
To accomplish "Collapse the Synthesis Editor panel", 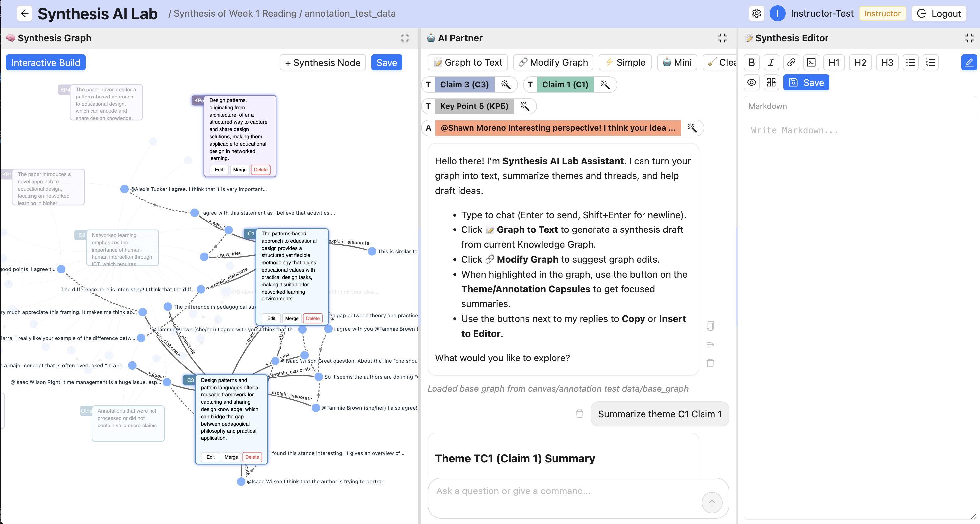I will 969,38.
